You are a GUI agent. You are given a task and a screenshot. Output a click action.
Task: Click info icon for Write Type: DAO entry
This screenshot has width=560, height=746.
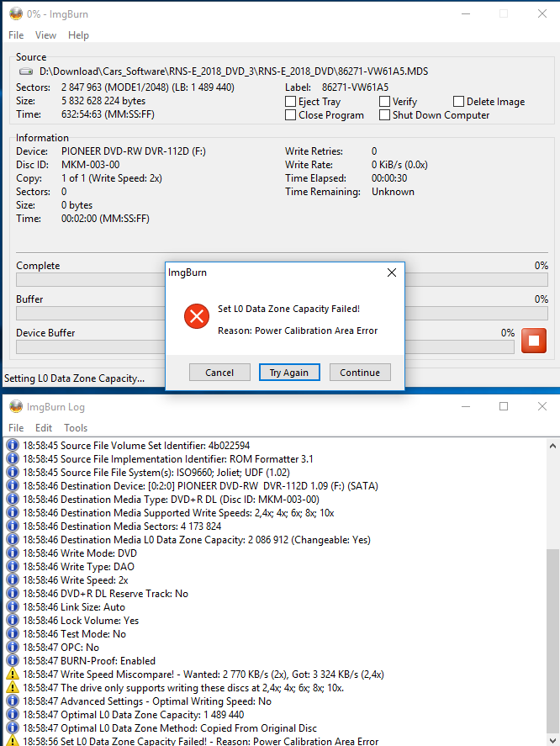(13, 566)
